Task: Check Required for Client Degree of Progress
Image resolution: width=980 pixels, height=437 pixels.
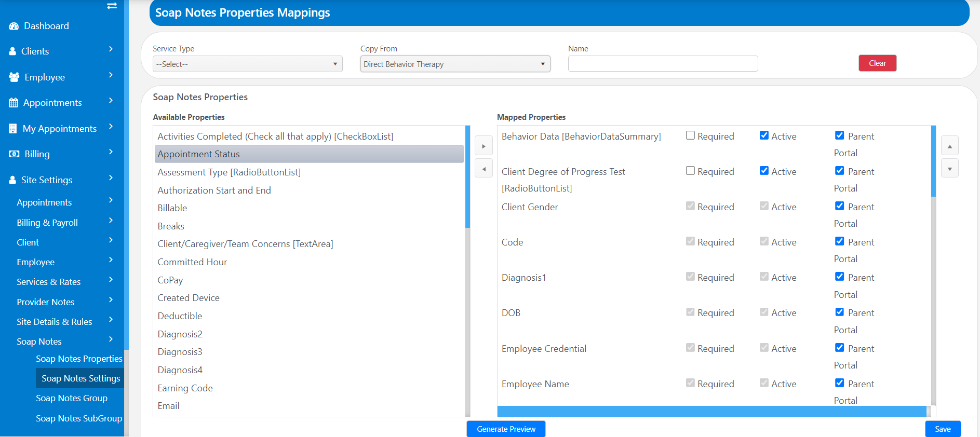Action: pos(690,171)
